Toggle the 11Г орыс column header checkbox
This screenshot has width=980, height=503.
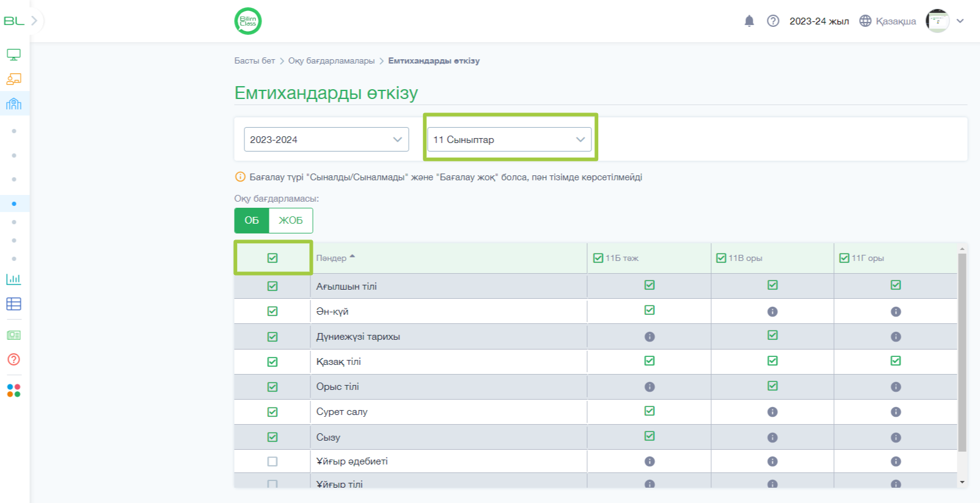(844, 258)
